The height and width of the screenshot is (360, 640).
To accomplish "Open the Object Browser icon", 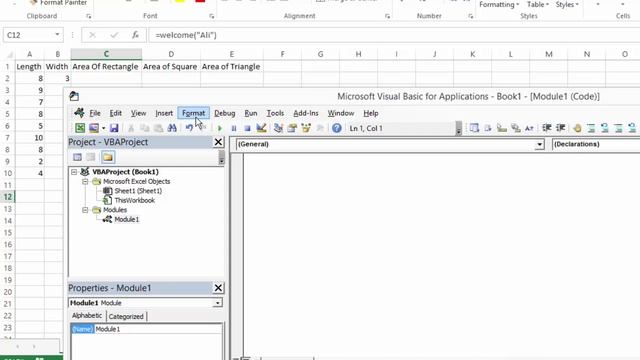I will point(306,128).
